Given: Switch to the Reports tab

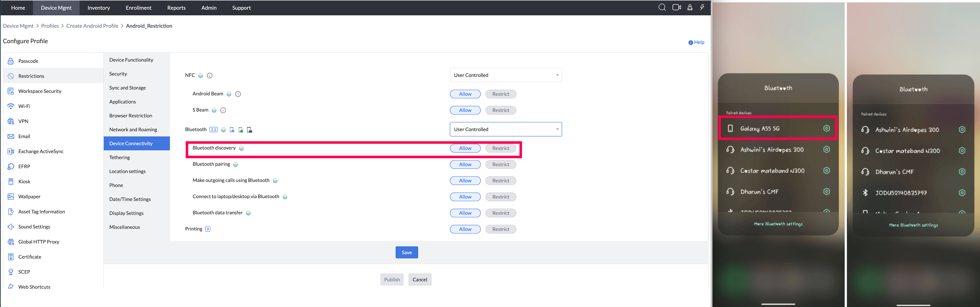Looking at the screenshot, I should pos(176,8).
